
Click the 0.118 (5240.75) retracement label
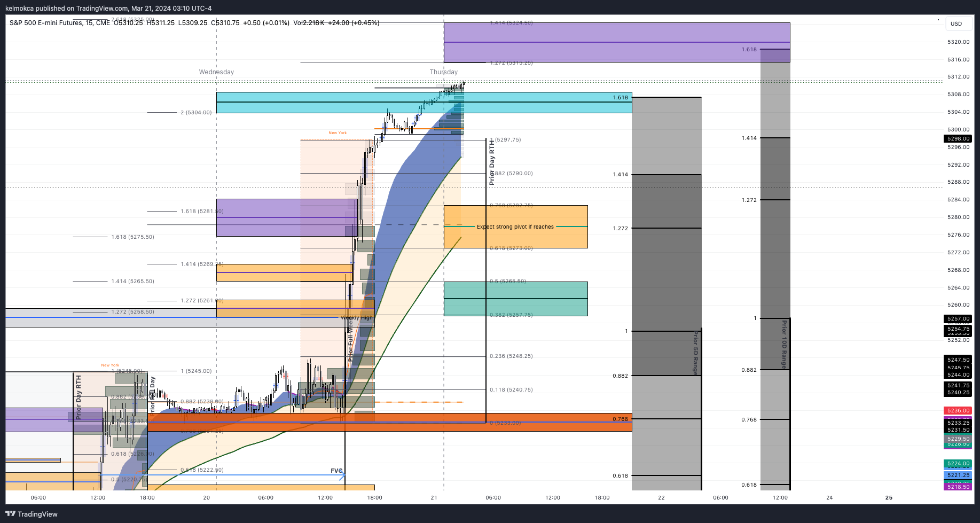click(x=511, y=390)
